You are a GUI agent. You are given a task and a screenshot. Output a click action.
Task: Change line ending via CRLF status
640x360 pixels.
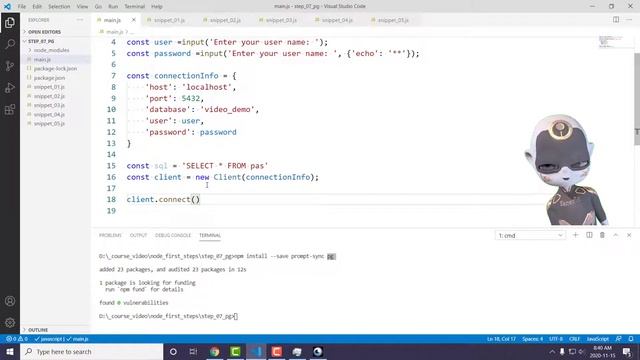tap(574, 339)
